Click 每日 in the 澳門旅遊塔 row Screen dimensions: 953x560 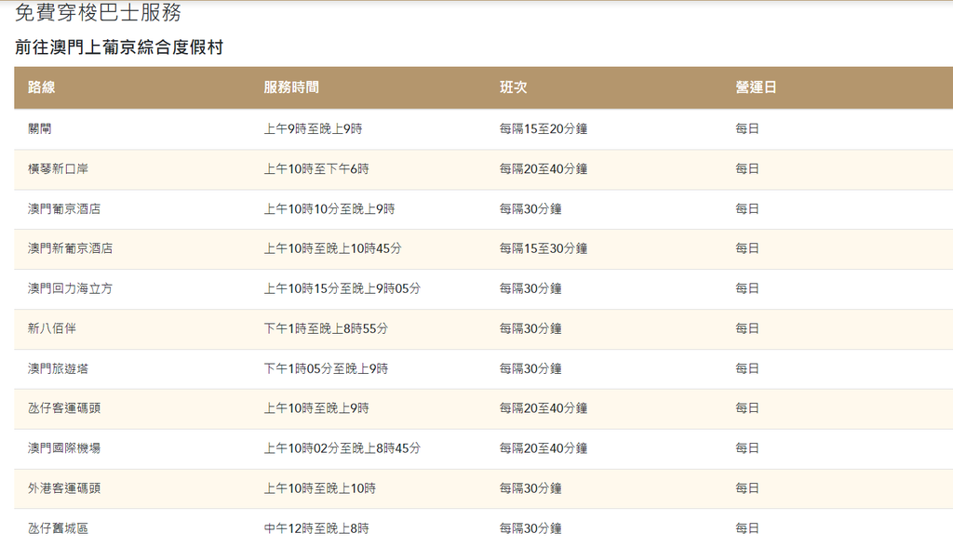(x=747, y=368)
